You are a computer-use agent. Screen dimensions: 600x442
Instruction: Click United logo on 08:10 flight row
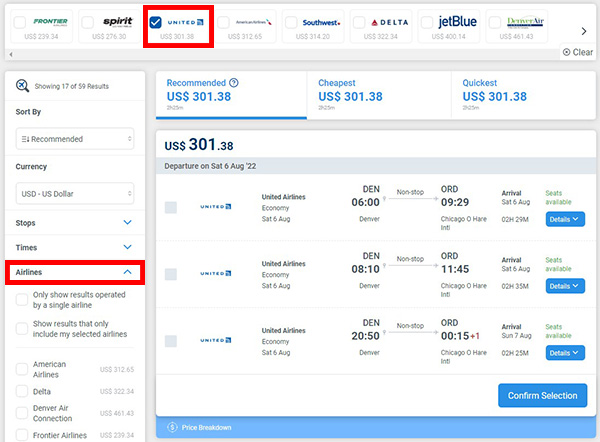pos(216,273)
